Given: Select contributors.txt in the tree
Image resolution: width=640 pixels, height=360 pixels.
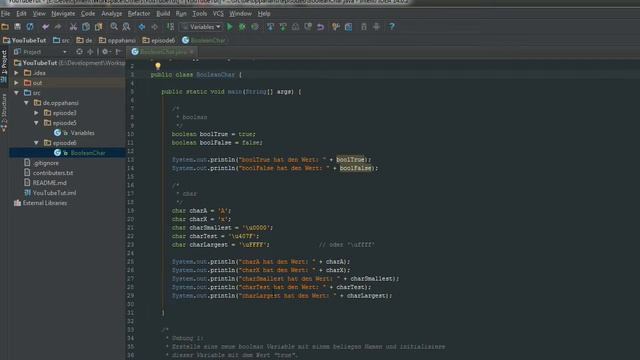Looking at the screenshot, I should (49, 173).
